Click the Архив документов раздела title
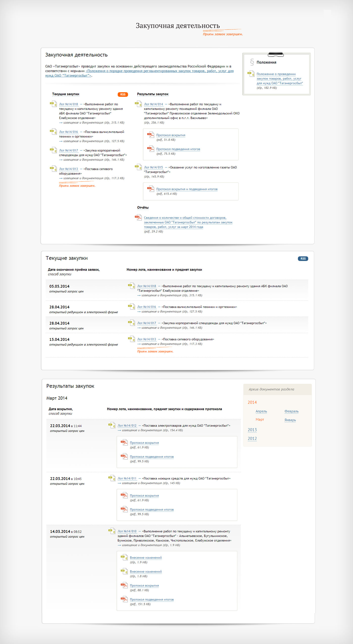 pos(271,389)
